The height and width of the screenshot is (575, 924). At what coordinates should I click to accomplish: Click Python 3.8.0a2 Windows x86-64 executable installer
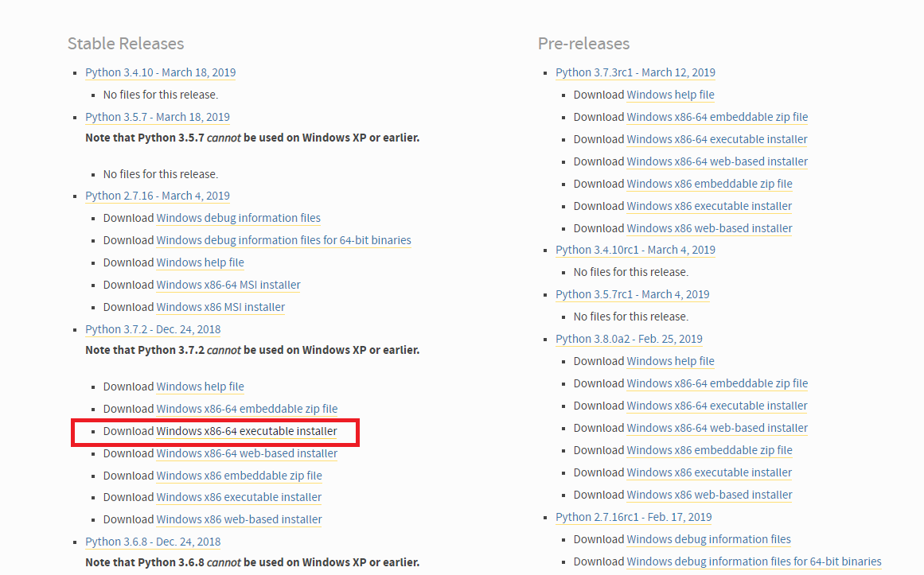(x=716, y=406)
